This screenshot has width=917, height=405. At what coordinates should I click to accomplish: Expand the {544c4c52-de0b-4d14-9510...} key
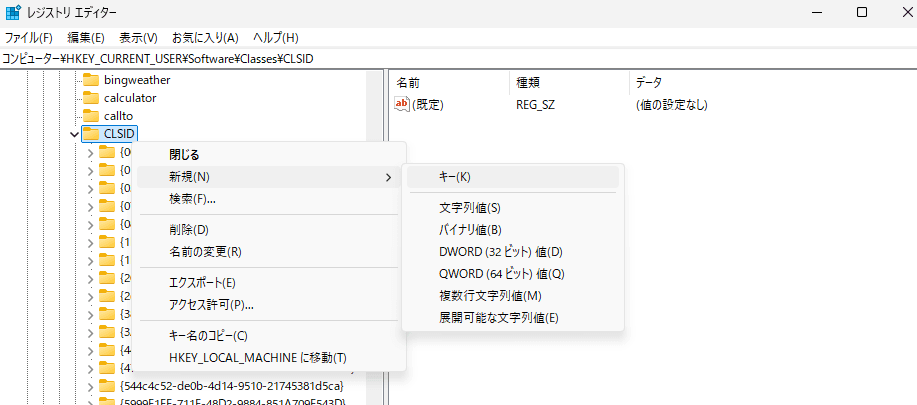coord(90,386)
